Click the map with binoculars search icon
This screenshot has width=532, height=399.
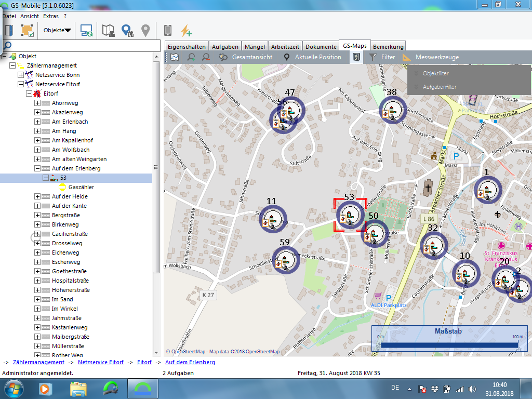click(x=108, y=31)
